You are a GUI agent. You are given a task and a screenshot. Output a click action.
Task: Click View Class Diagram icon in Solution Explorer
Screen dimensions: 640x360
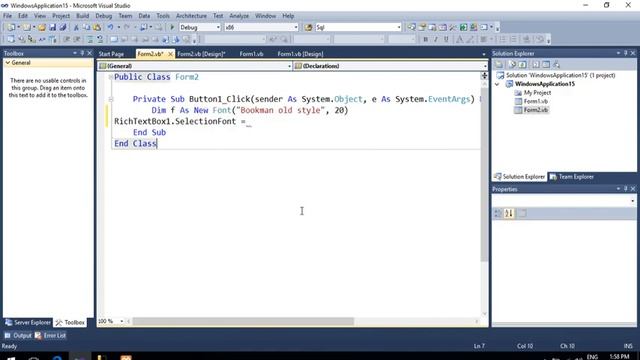coord(556,64)
